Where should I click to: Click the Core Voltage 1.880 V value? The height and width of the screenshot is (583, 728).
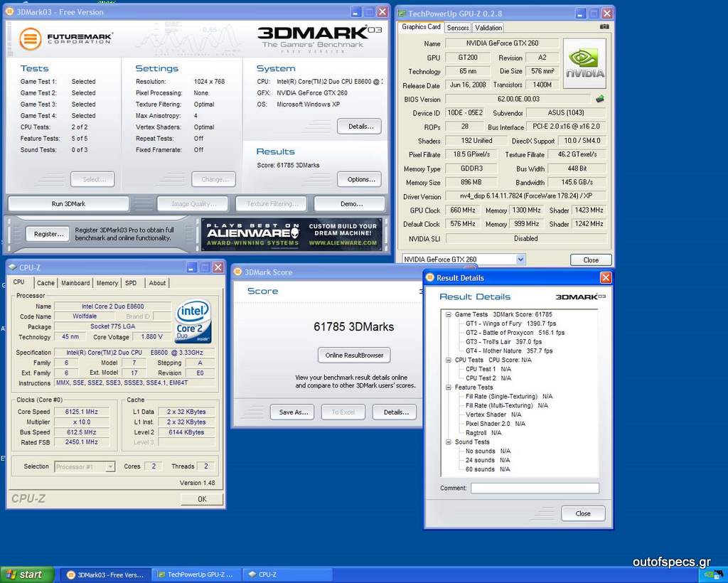point(152,336)
